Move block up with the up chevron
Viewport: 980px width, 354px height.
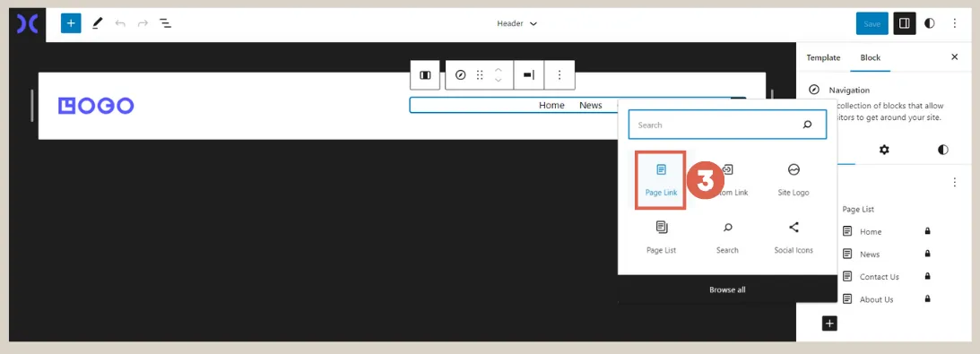tap(499, 69)
